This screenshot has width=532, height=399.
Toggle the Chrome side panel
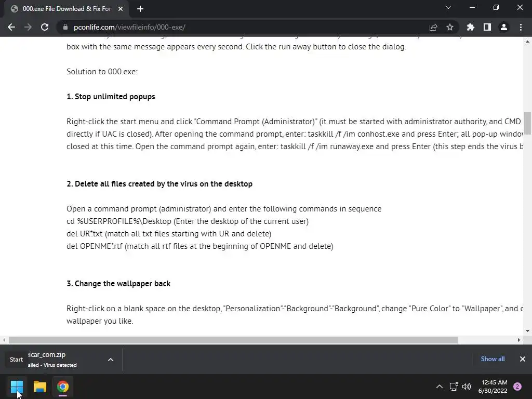click(487, 27)
